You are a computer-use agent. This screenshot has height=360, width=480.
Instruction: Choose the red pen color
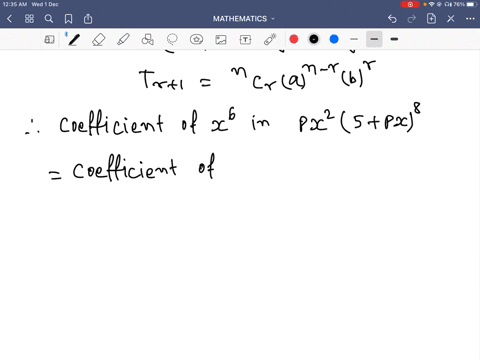(x=294, y=39)
